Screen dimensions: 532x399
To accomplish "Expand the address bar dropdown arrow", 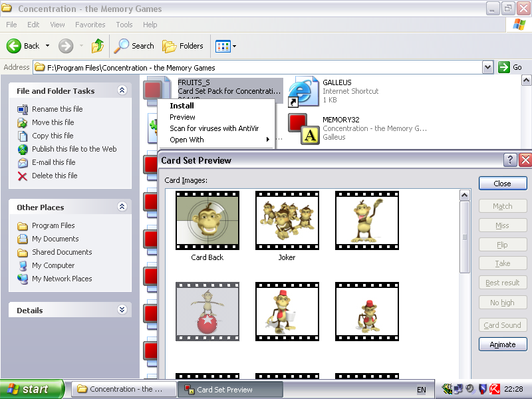I will [487, 67].
